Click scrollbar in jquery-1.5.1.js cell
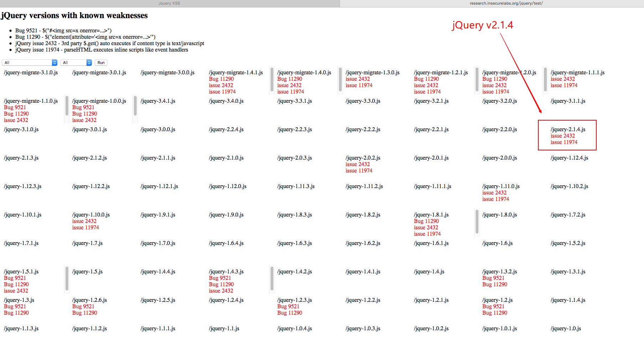644x342 pixels. (x=67, y=279)
